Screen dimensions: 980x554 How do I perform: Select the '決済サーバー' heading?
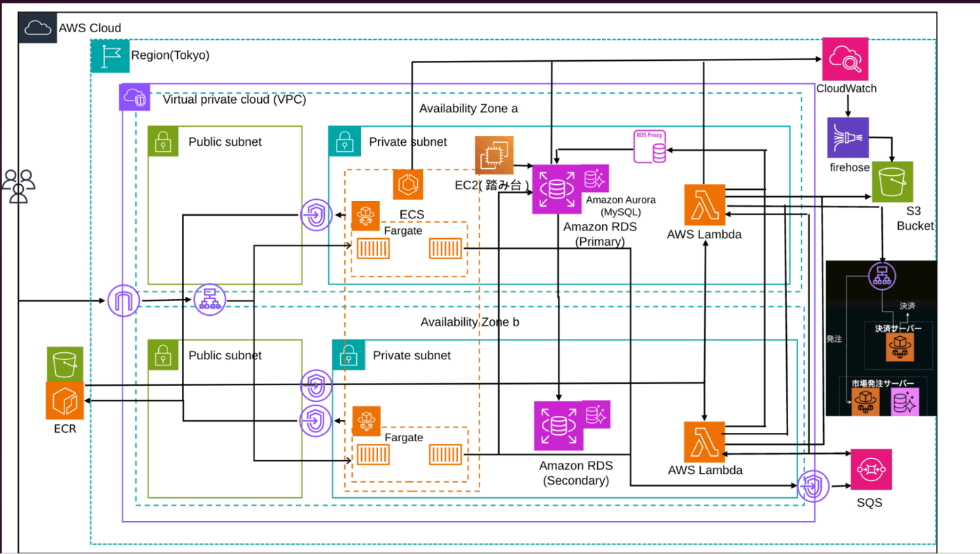897,328
